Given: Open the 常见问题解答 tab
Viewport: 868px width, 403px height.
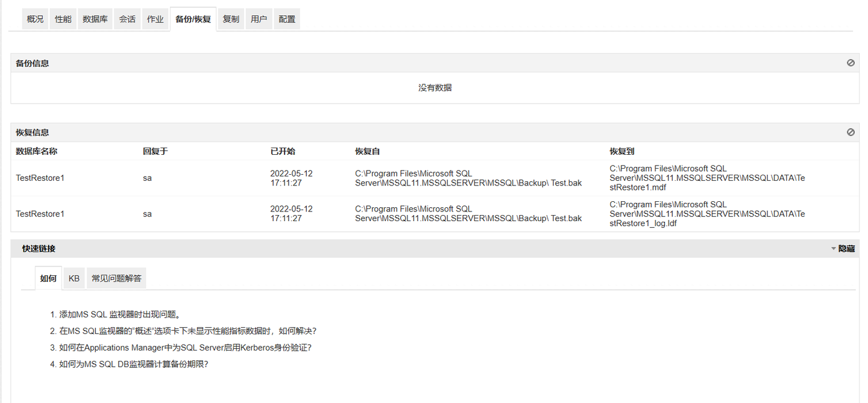Looking at the screenshot, I should [x=116, y=278].
